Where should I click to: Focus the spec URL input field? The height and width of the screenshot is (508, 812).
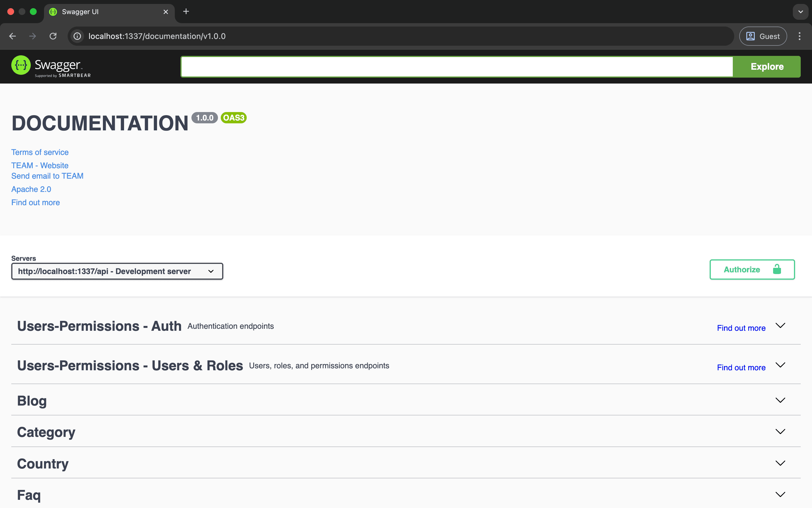457,67
